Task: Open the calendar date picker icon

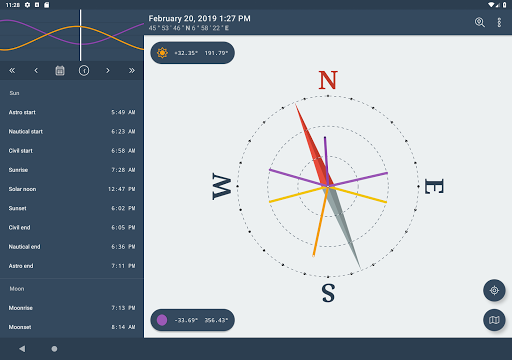Action: (x=60, y=70)
